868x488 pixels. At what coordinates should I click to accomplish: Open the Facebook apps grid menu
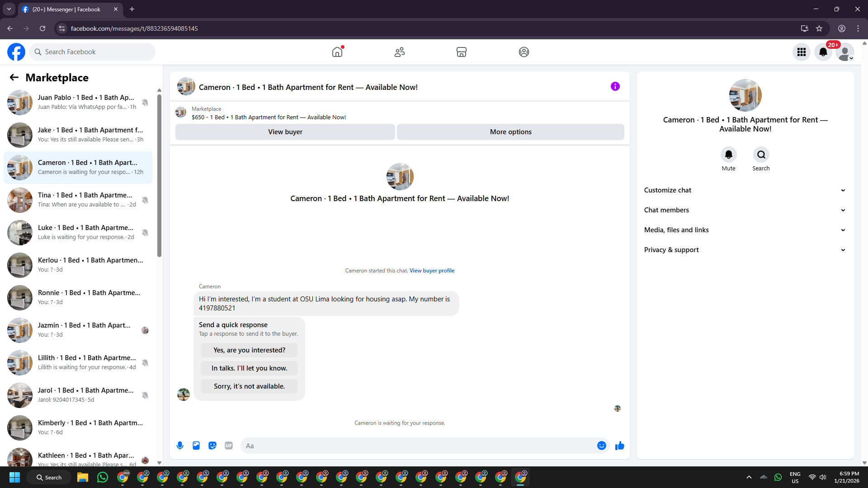[x=801, y=52]
